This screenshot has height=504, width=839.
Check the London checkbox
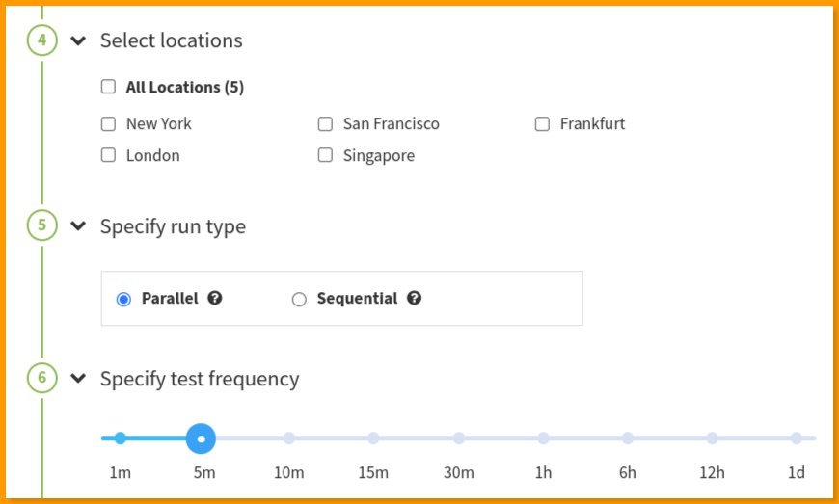click(x=109, y=155)
